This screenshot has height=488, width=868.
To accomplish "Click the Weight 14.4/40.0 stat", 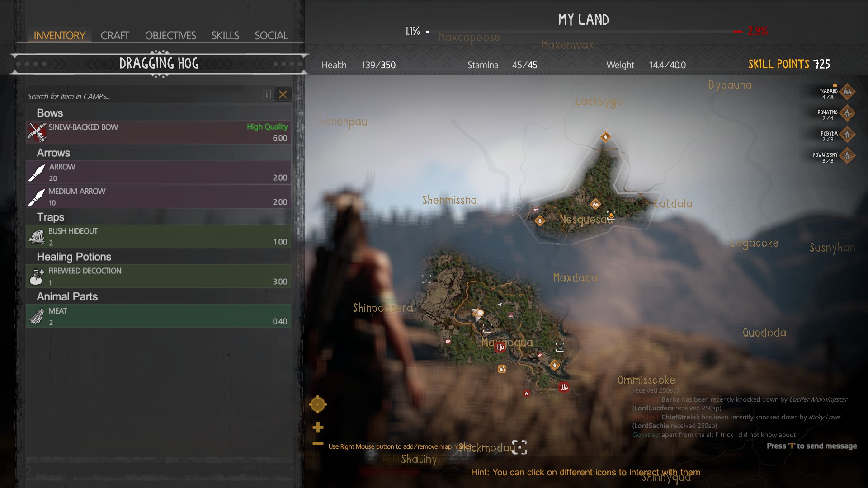I will pyautogui.click(x=646, y=65).
